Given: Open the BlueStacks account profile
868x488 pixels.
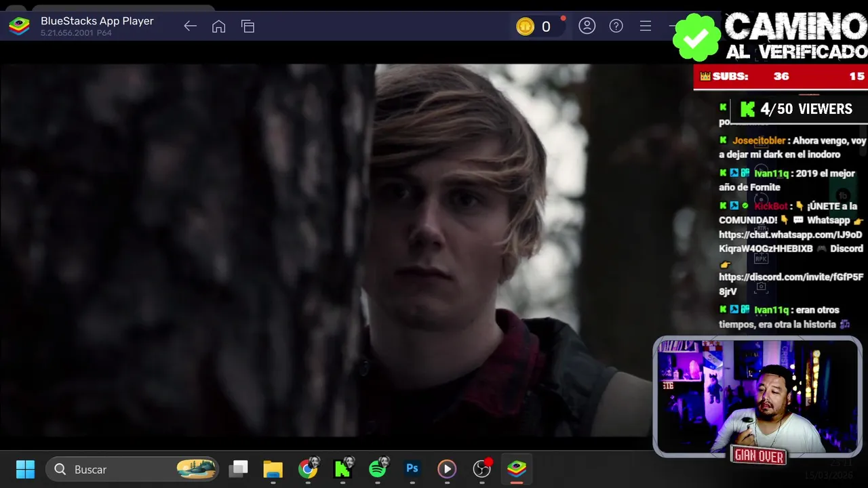Looking at the screenshot, I should pos(587,26).
